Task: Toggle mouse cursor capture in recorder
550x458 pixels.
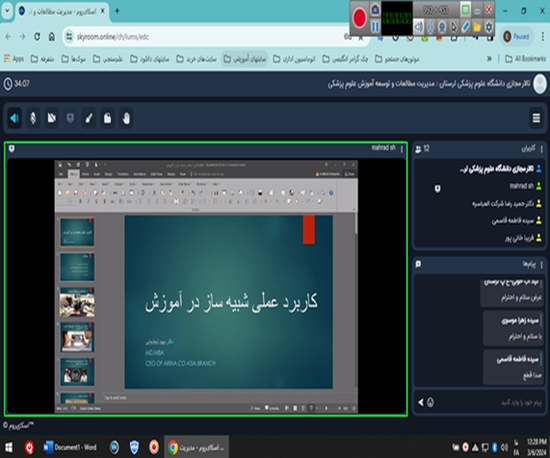Action: coord(454,27)
